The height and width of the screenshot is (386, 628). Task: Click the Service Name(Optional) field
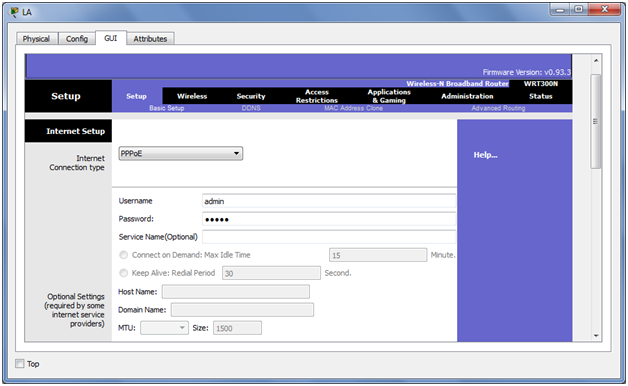[329, 237]
